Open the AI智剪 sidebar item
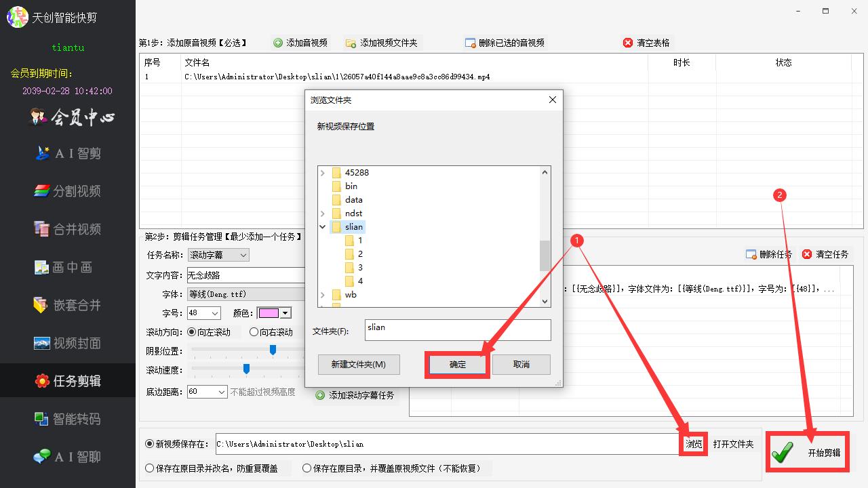 coord(68,153)
